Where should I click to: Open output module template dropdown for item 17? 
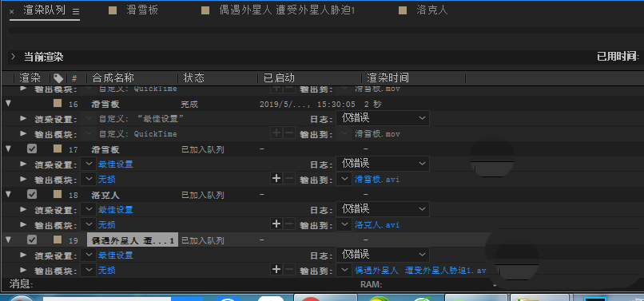[x=89, y=179]
